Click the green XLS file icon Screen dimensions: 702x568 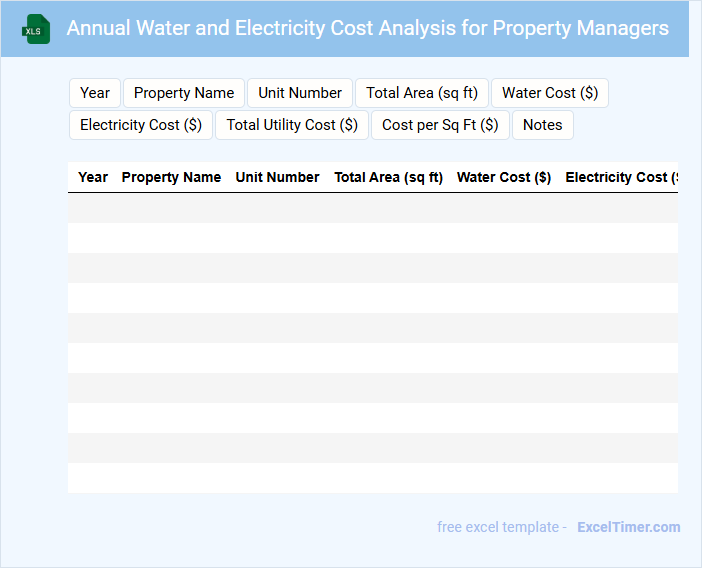tap(36, 29)
